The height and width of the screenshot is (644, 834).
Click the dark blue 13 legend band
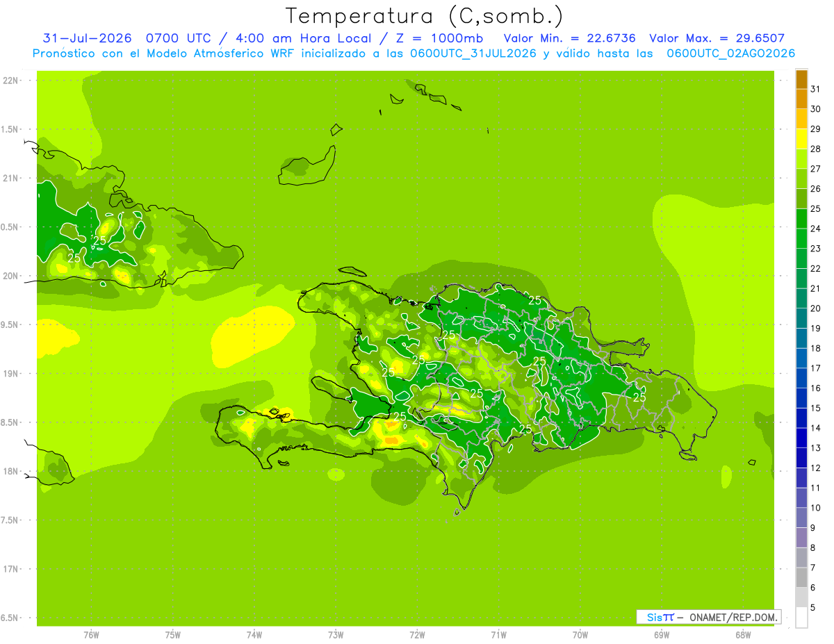(x=801, y=438)
